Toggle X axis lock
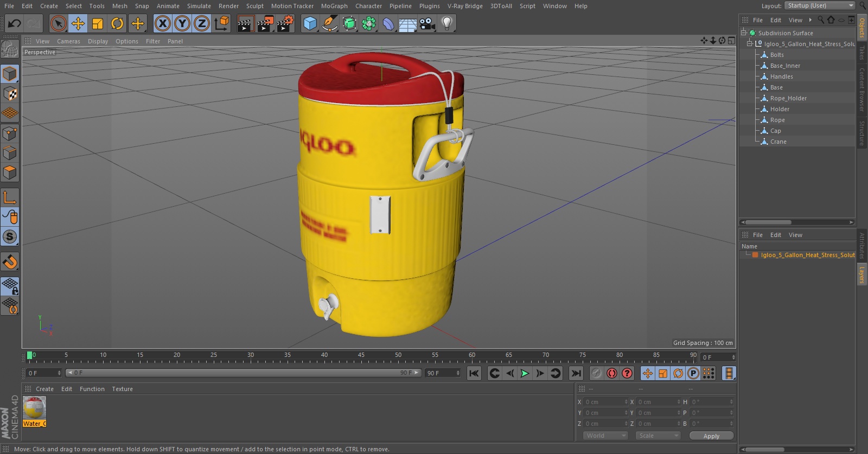868x454 pixels. tap(162, 23)
